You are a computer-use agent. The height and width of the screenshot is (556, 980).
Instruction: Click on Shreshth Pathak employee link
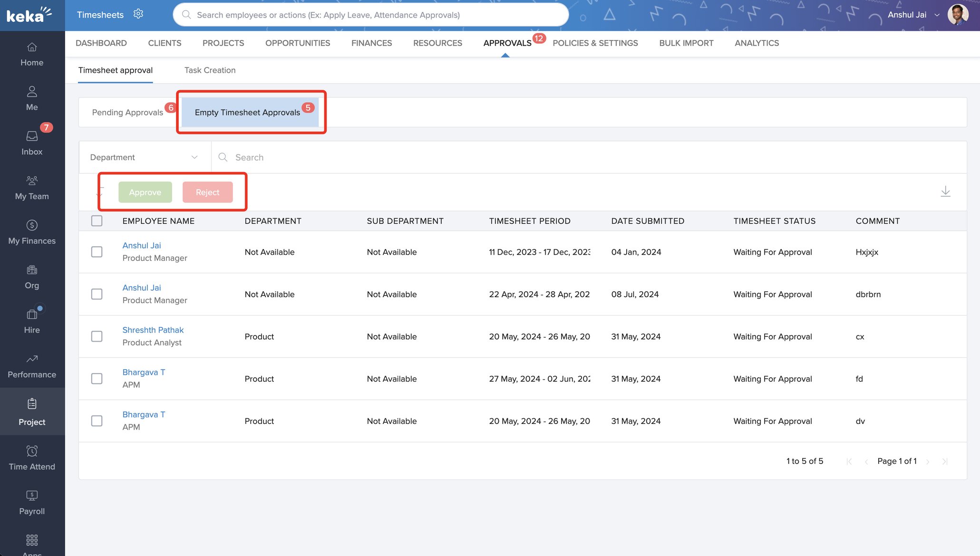[152, 330]
